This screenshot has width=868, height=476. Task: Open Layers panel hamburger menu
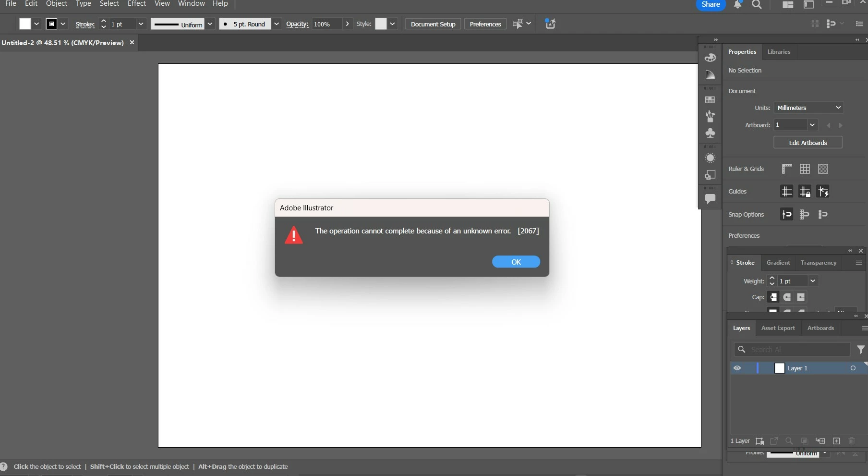(x=864, y=328)
